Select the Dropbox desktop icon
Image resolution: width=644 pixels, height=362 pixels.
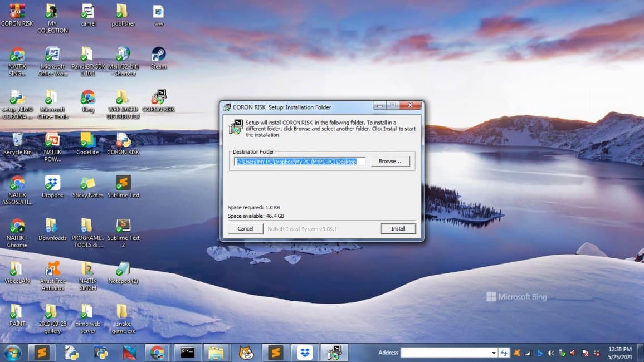[52, 187]
